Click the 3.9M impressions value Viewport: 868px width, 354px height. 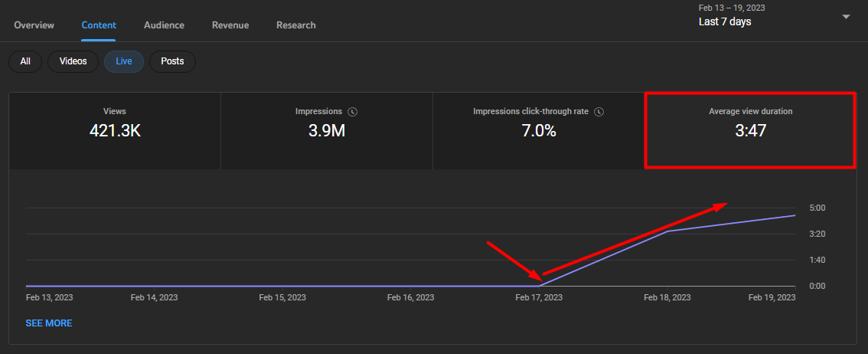327,131
